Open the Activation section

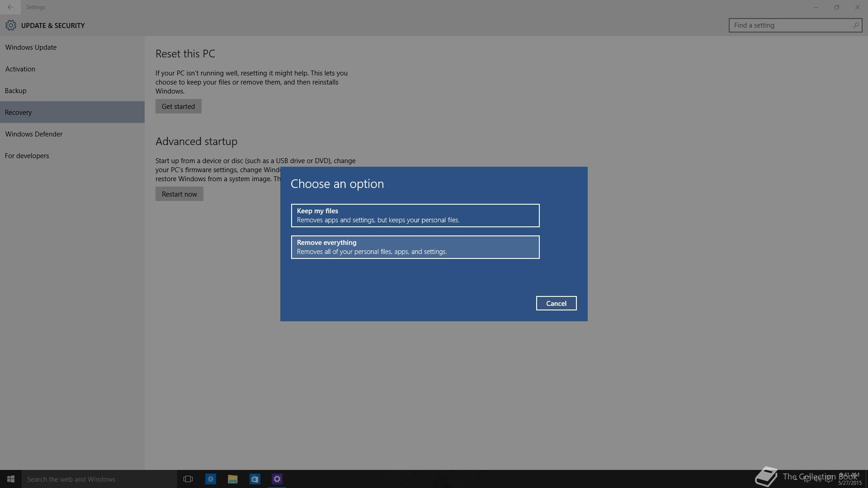coord(72,69)
